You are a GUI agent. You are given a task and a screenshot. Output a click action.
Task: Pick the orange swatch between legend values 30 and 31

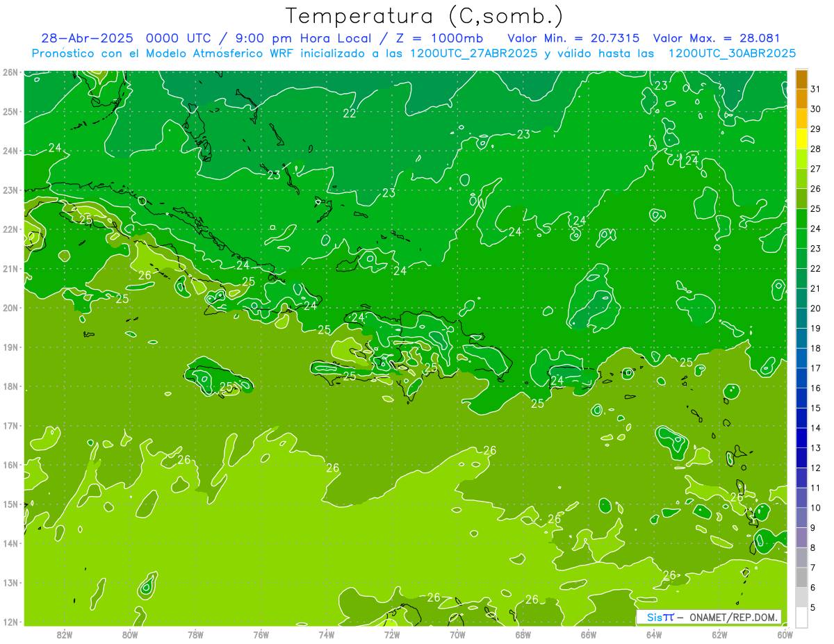801,99
